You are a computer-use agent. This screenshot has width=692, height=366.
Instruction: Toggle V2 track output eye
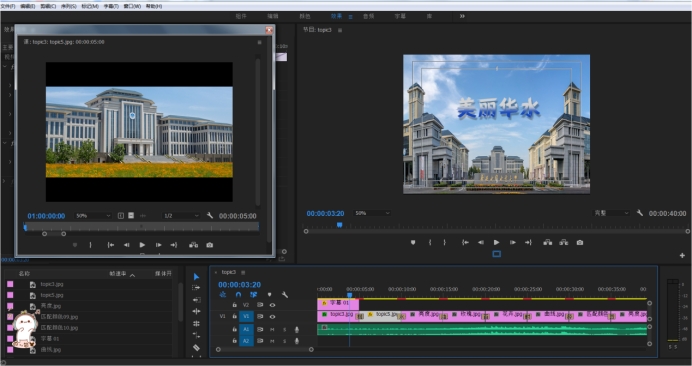tap(272, 305)
